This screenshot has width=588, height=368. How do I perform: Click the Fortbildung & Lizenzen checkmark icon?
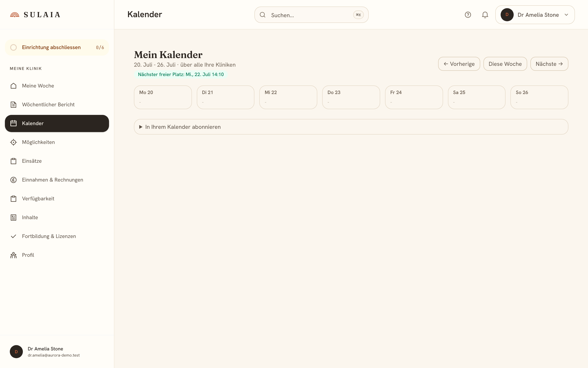(x=14, y=236)
